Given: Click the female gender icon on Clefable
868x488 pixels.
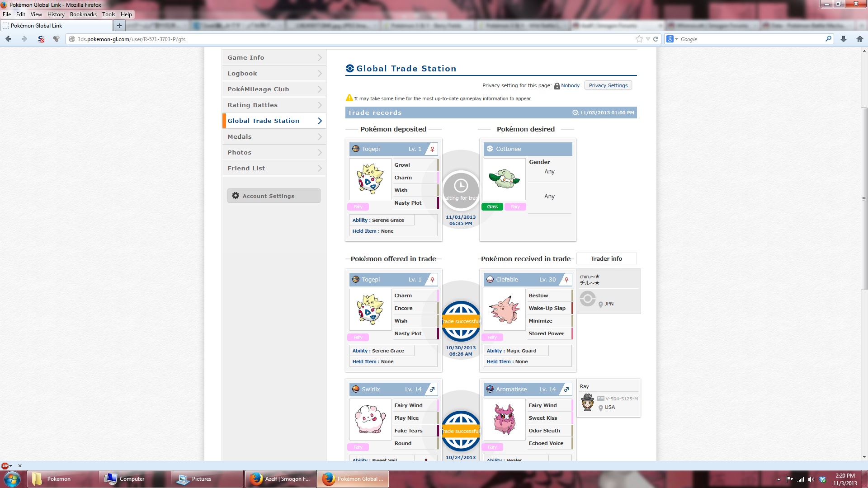Looking at the screenshot, I should click(566, 280).
